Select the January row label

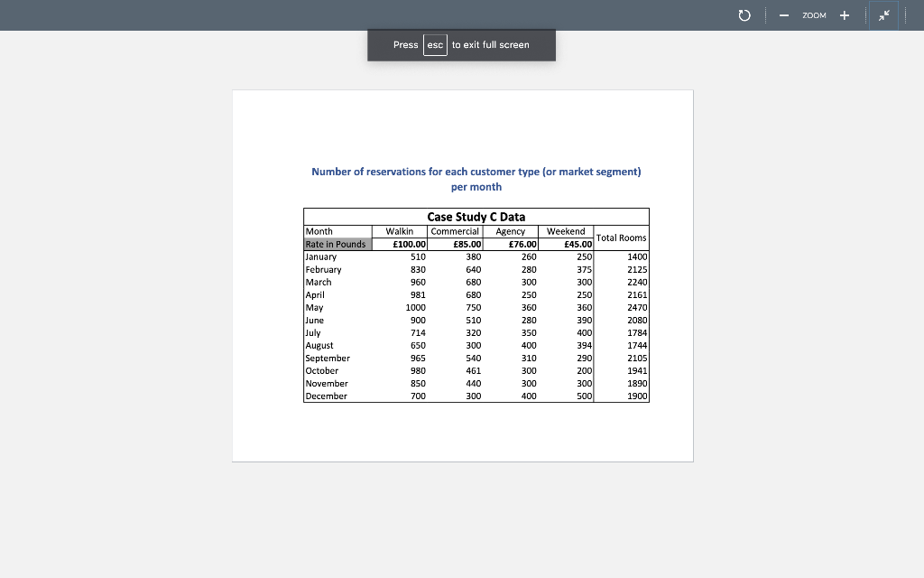pos(319,256)
